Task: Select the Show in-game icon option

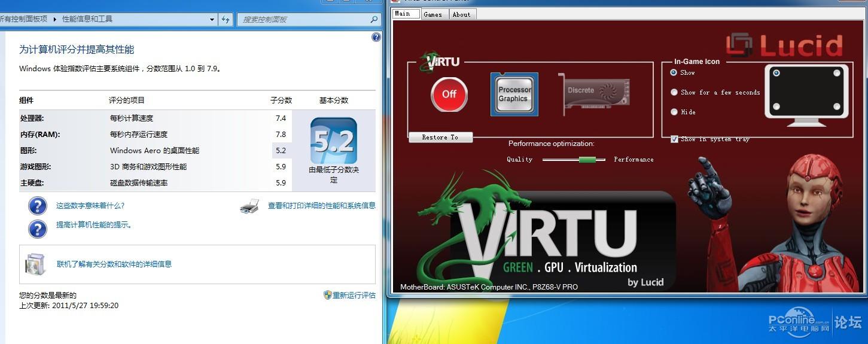Action: (682, 72)
